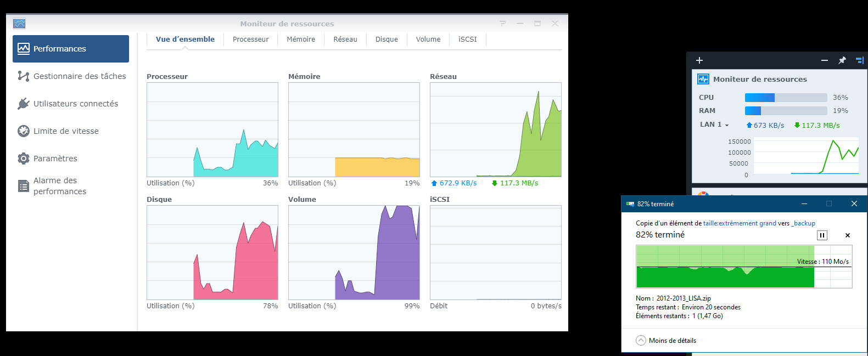Click the widget panel dock icon
This screenshot has height=356, width=868.
click(x=859, y=60)
